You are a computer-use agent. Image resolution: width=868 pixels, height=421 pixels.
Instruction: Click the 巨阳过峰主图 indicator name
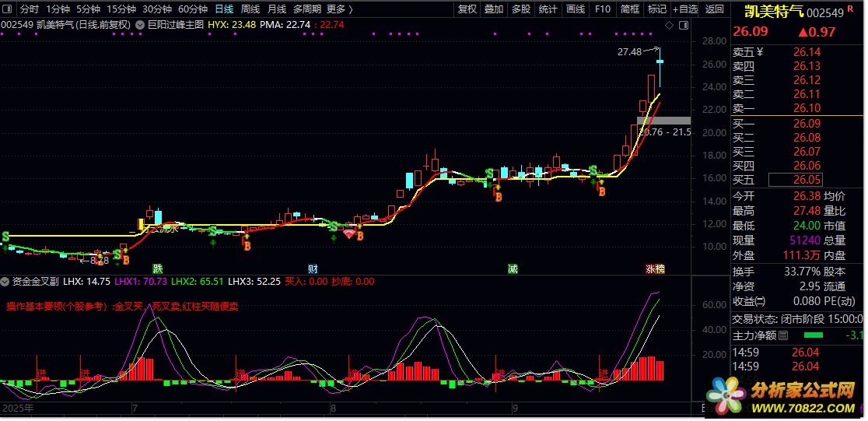pos(176,24)
